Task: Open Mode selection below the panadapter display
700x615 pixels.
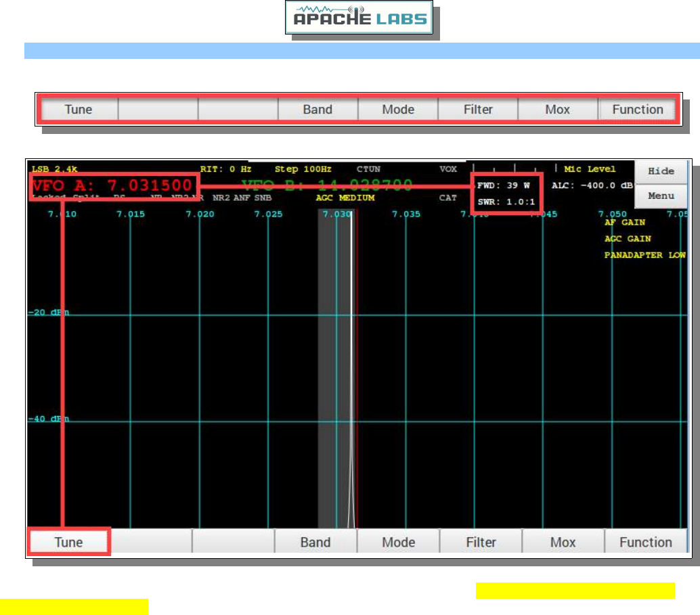Action: [x=398, y=542]
